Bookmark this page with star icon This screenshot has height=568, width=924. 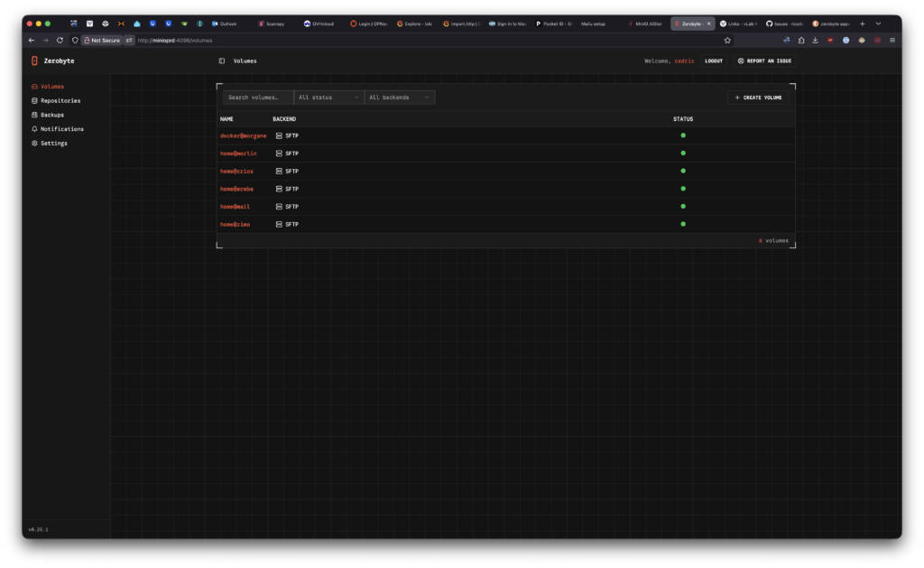click(x=727, y=41)
